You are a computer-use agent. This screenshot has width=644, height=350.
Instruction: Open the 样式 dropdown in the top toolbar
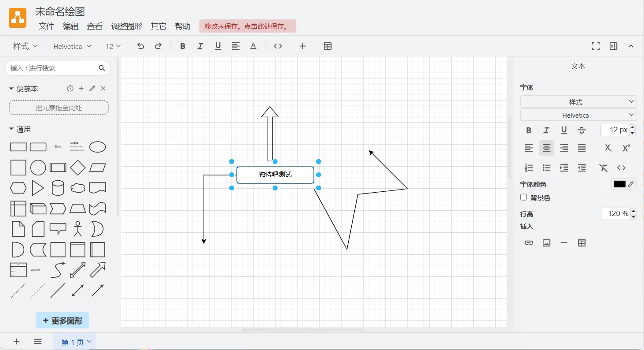[x=24, y=46]
